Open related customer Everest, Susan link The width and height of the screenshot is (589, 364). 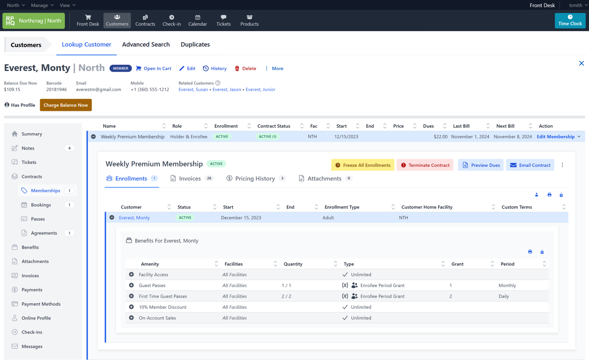coord(193,90)
